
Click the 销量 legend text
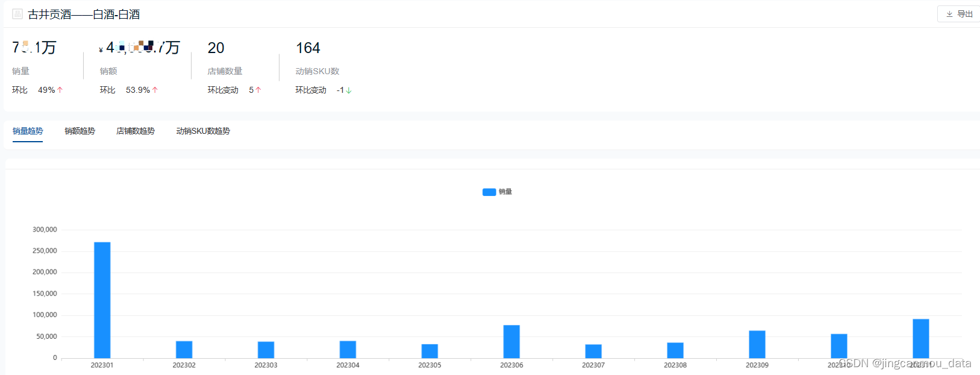point(505,192)
